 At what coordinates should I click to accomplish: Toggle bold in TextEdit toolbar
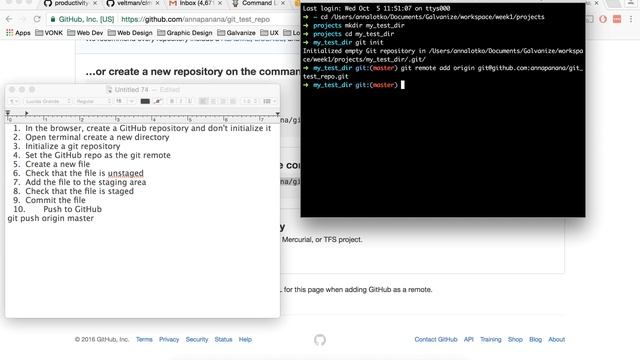(x=172, y=101)
